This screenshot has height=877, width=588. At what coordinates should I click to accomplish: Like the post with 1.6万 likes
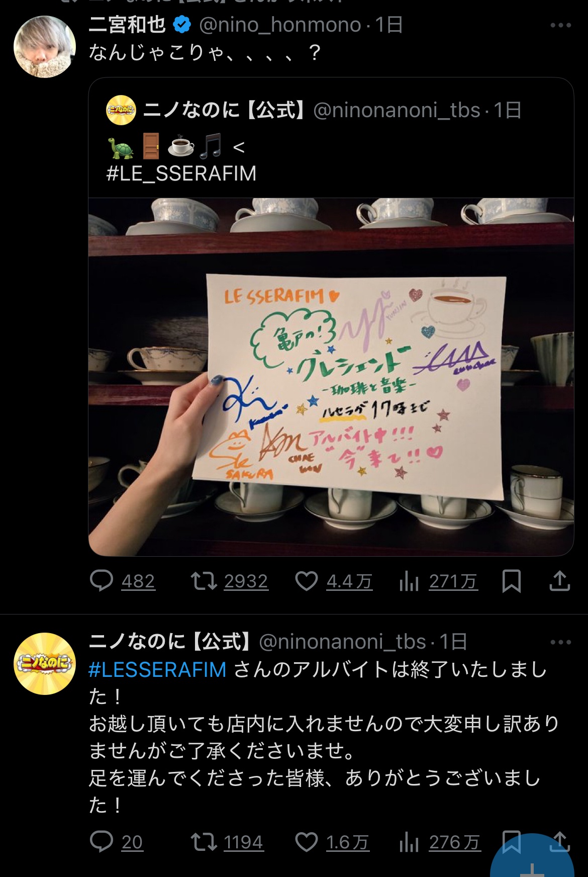pyautogui.click(x=306, y=842)
